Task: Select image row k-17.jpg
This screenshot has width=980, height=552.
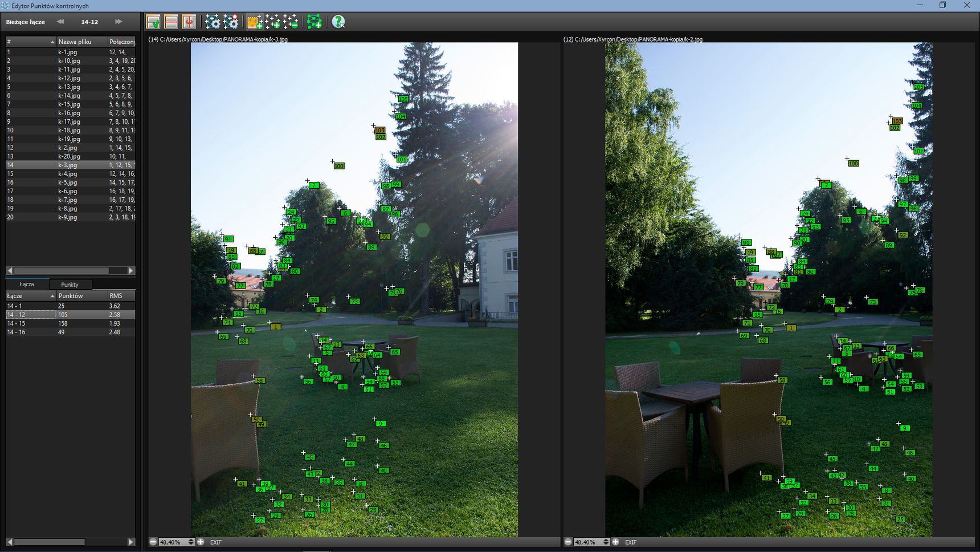Action: tap(71, 121)
